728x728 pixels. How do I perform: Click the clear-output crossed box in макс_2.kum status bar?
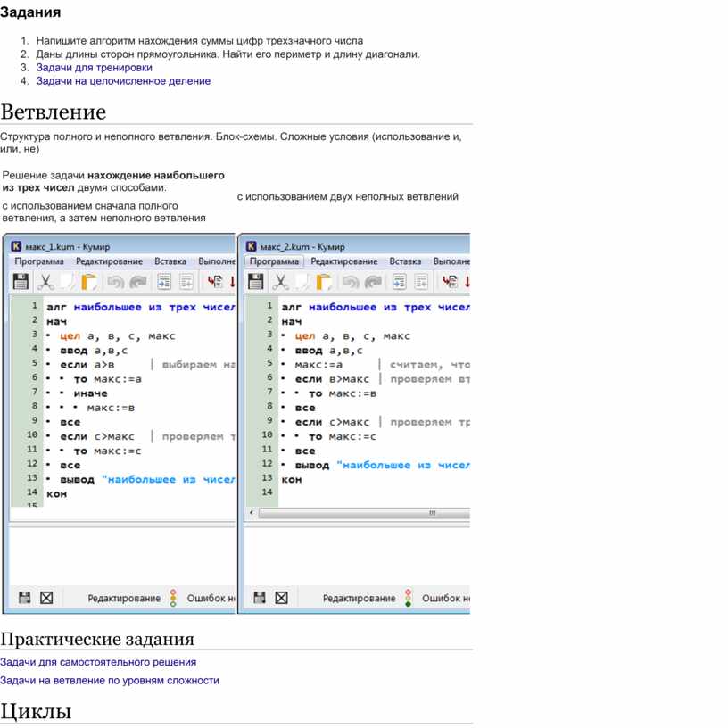click(282, 598)
